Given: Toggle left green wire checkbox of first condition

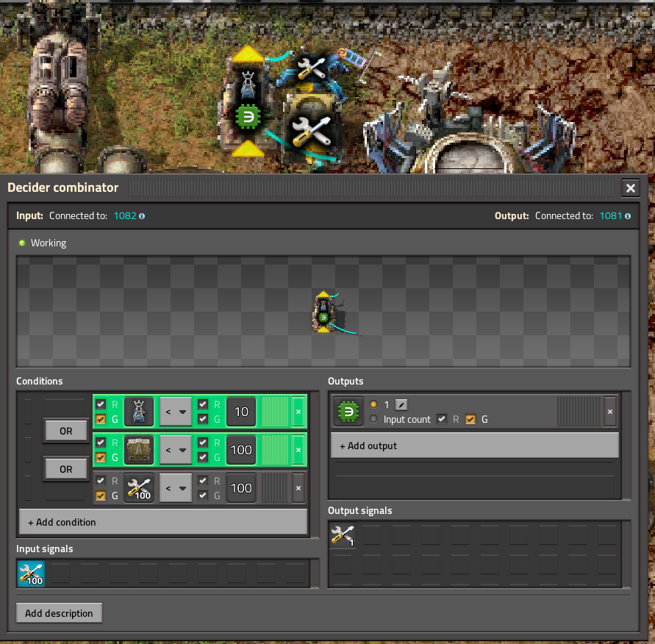Looking at the screenshot, I should (101, 419).
